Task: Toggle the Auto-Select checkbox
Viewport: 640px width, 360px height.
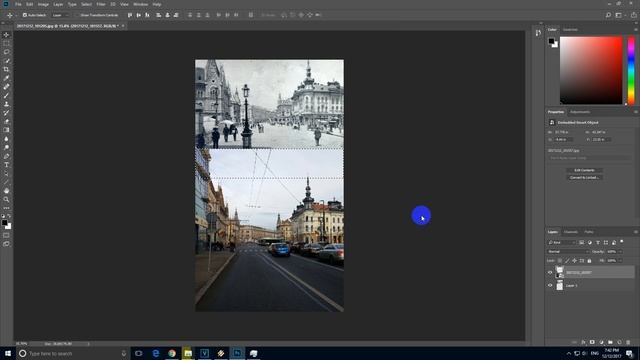Action: 24,15
